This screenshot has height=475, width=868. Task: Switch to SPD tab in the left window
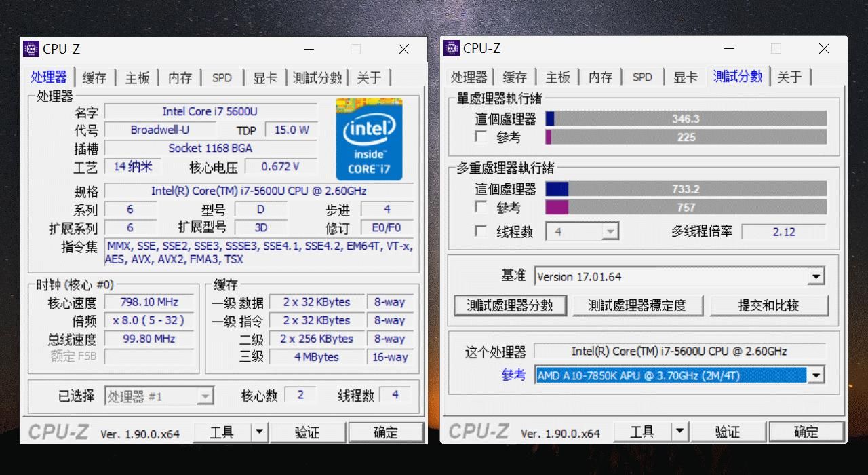(x=222, y=77)
